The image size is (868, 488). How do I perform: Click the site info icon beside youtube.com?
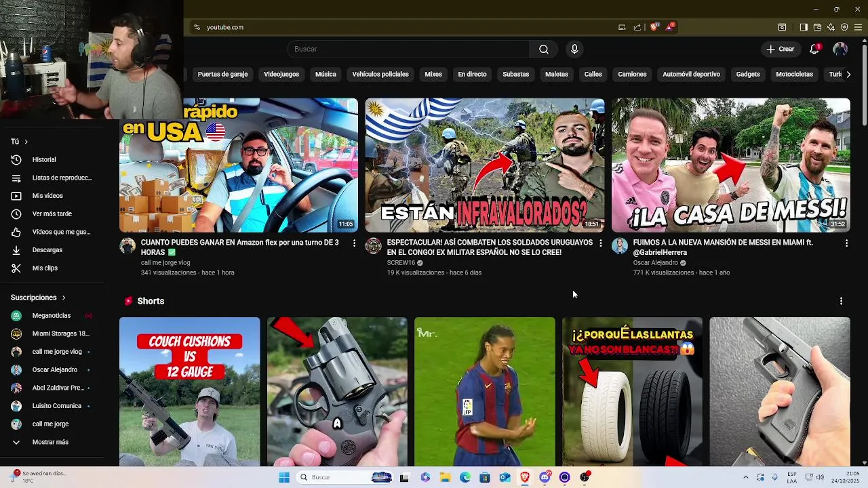pos(197,27)
